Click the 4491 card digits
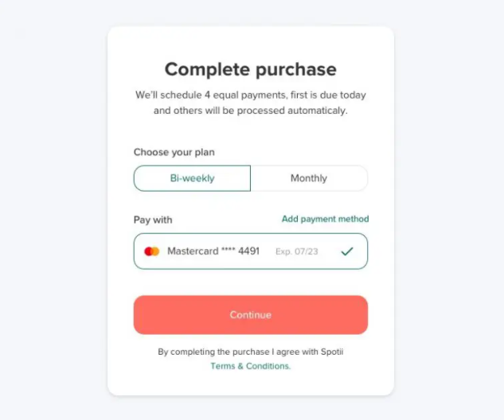 pyautogui.click(x=248, y=251)
